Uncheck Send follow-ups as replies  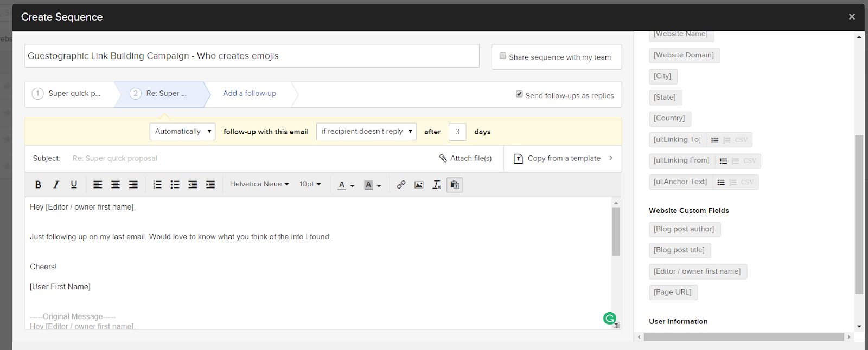[519, 94]
